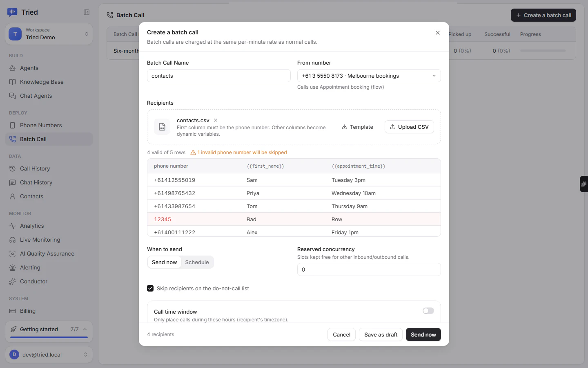Open the Alerting siren icon
Image resolution: width=588 pixels, height=368 pixels.
pyautogui.click(x=13, y=268)
